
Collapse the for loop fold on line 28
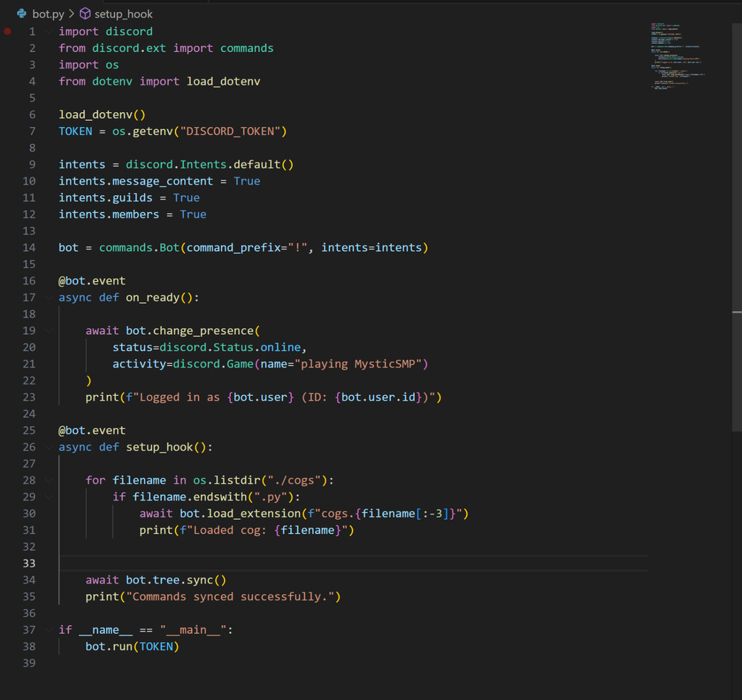coord(47,480)
